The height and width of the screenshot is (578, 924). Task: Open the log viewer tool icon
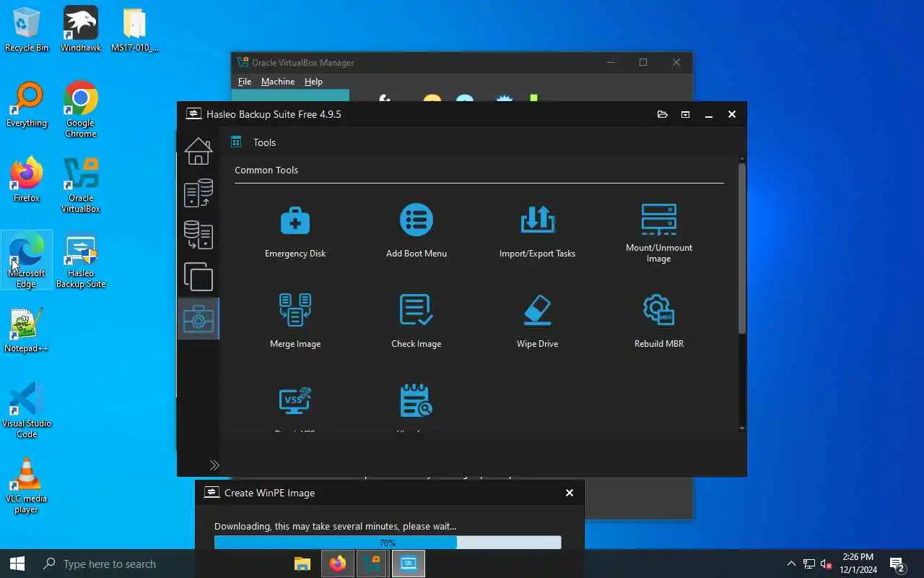(416, 401)
